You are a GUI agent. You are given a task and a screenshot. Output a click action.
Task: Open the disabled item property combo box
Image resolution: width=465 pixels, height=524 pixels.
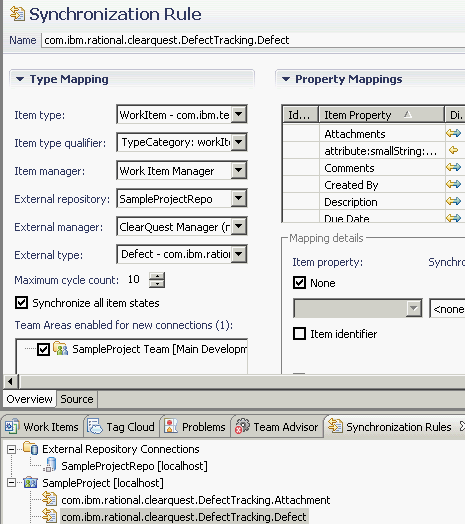click(x=357, y=308)
